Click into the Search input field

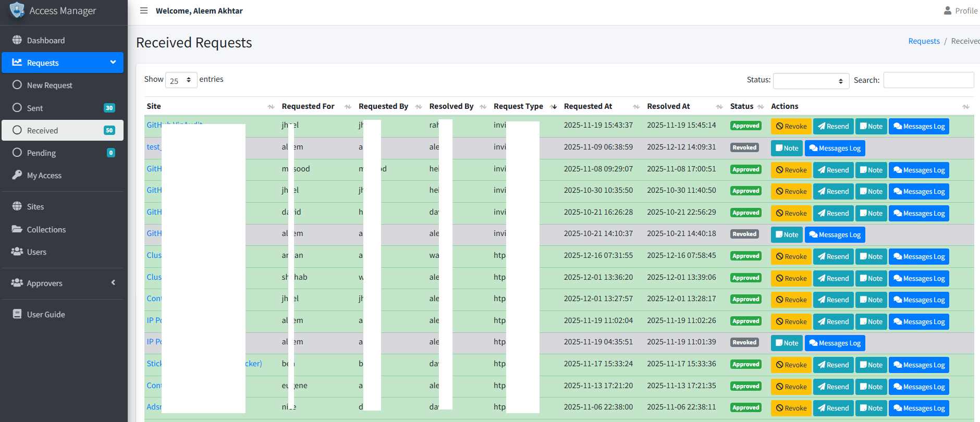[928, 80]
